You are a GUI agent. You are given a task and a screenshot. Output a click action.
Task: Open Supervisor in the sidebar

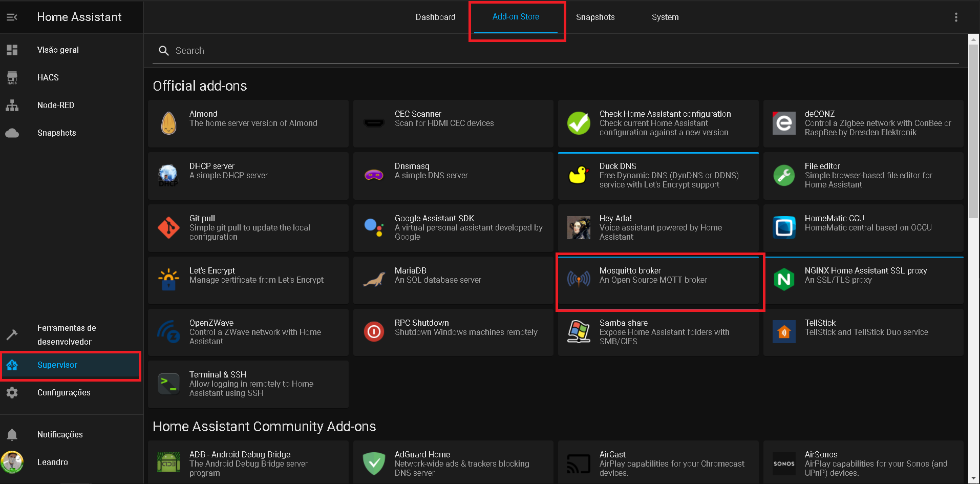coord(71,365)
